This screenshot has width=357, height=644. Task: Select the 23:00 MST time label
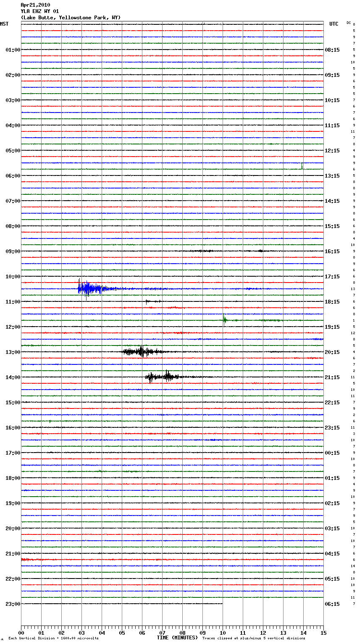point(13,604)
